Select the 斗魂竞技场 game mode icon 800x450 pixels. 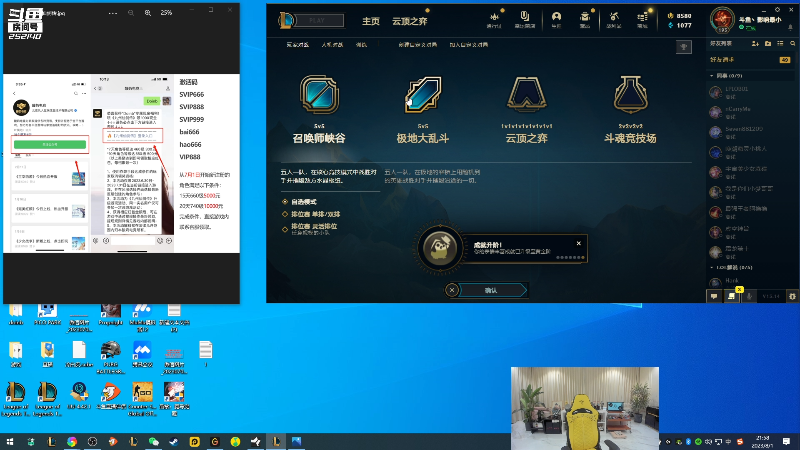[631, 94]
